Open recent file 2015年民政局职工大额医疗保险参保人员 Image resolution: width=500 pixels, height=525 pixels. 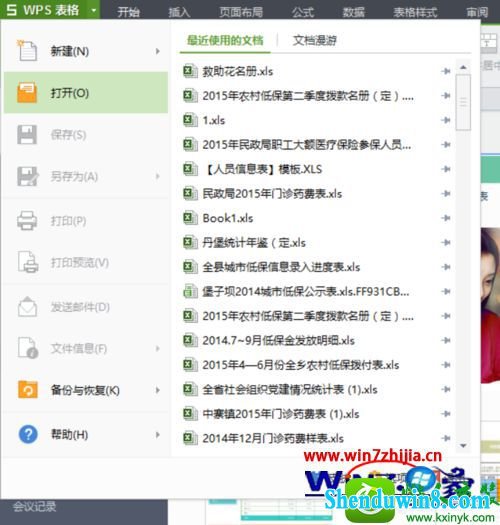click(x=306, y=145)
